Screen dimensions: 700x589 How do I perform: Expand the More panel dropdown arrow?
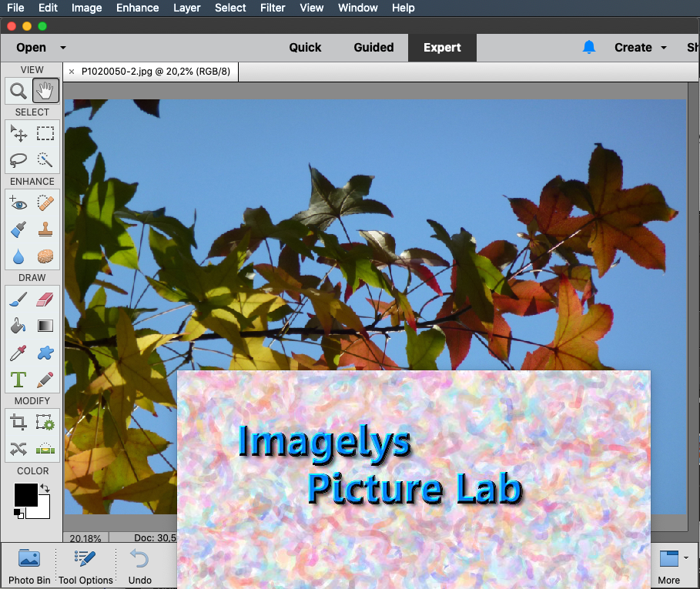tap(685, 557)
